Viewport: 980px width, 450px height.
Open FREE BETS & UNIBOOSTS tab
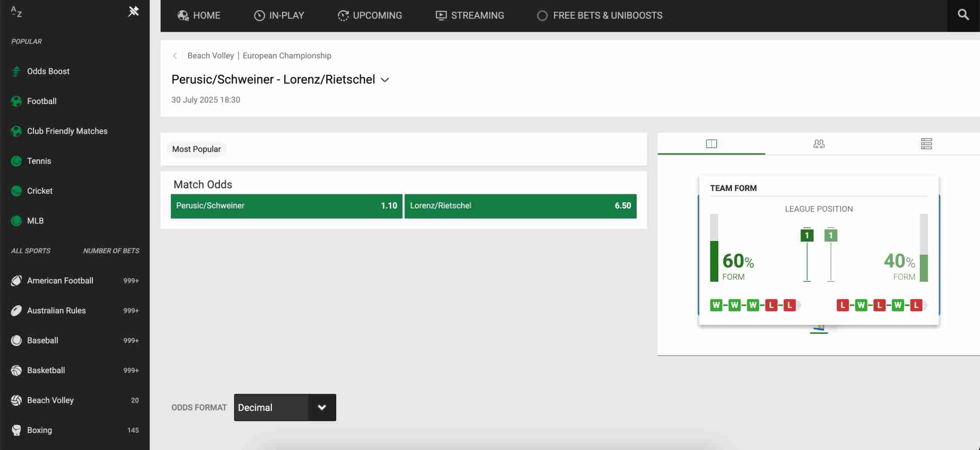tap(599, 16)
